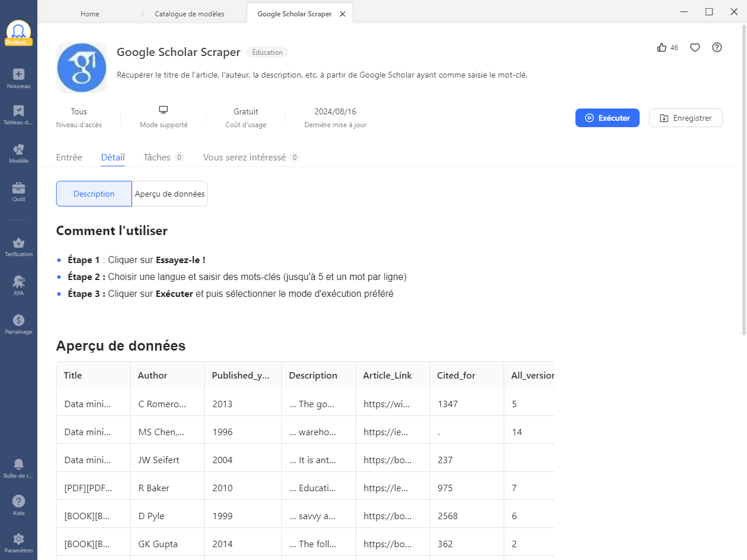Close the Google Scholar Scraper tab

click(343, 14)
